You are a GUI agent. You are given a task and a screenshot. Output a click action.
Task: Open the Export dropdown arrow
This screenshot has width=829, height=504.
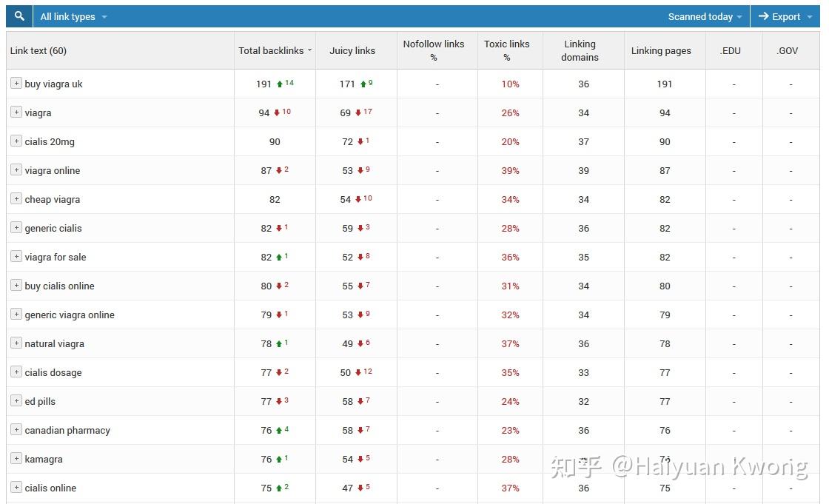810,17
